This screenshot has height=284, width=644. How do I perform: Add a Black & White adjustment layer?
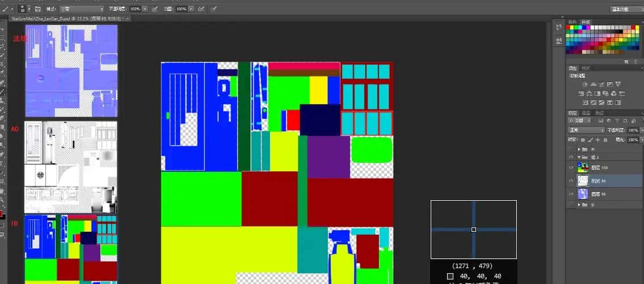pyautogui.click(x=597, y=93)
